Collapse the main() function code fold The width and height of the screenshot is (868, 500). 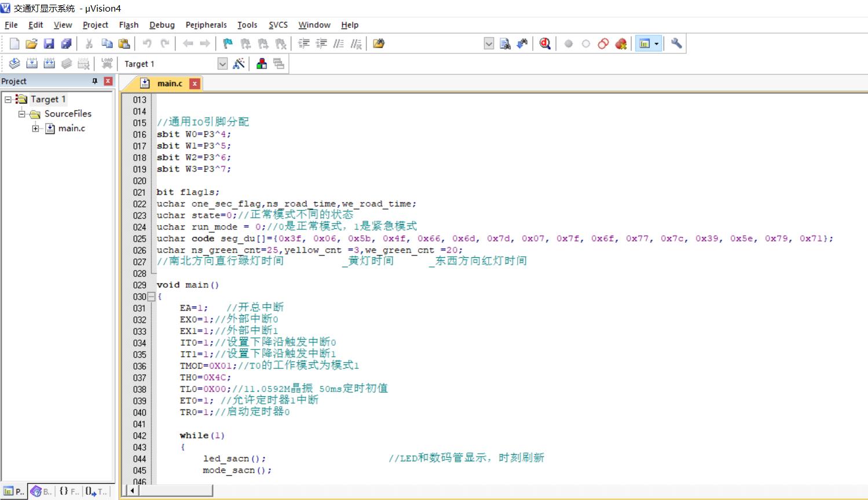pyautogui.click(x=152, y=297)
